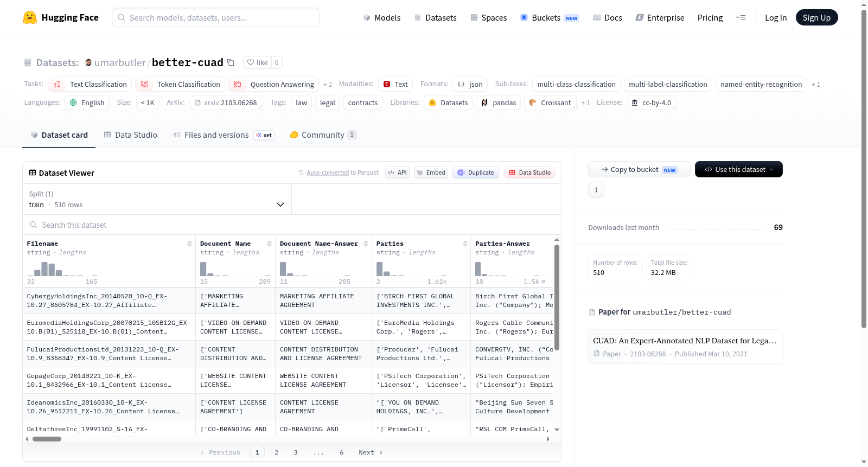Click the umarbutler user avatar

pyautogui.click(x=88, y=62)
